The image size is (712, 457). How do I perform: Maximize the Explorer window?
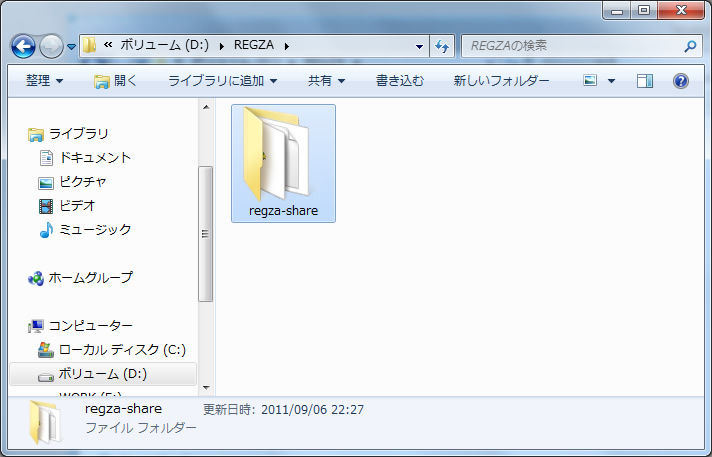point(644,10)
